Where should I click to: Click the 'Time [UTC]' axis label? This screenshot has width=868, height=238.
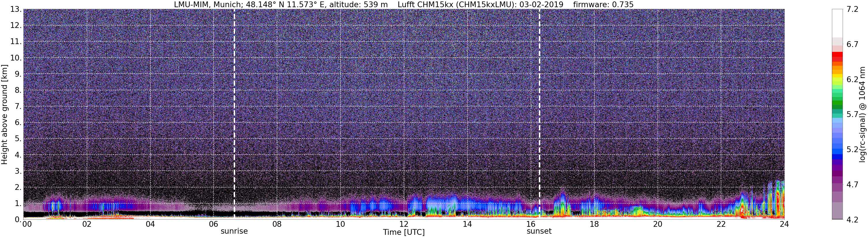click(404, 232)
